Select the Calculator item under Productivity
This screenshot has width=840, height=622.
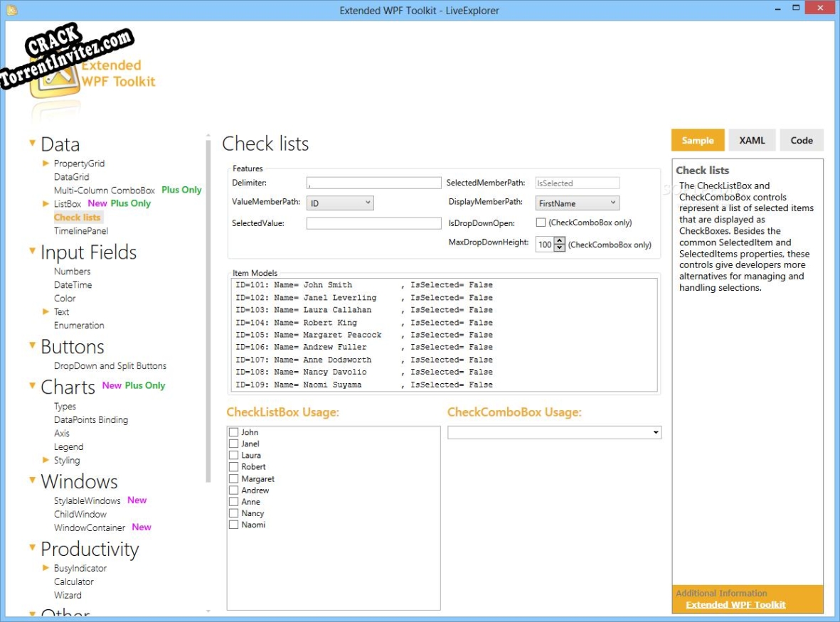tap(73, 581)
